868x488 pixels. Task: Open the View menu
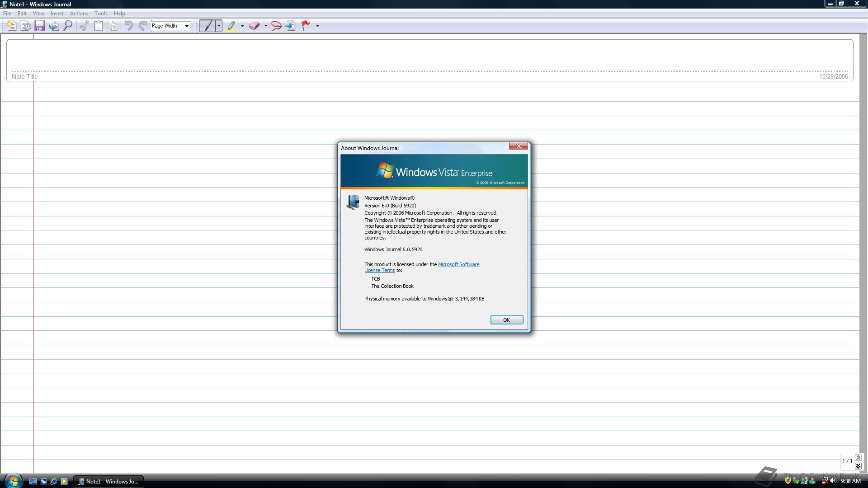pyautogui.click(x=38, y=14)
